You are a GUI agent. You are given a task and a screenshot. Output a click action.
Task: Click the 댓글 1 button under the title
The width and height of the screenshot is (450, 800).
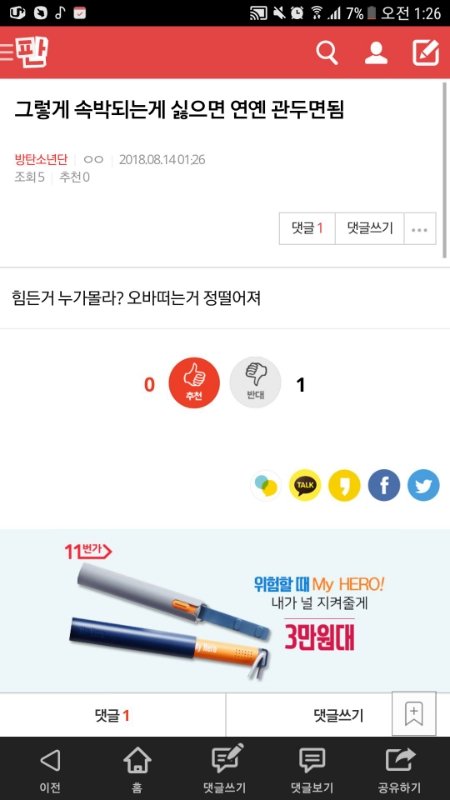[307, 229]
